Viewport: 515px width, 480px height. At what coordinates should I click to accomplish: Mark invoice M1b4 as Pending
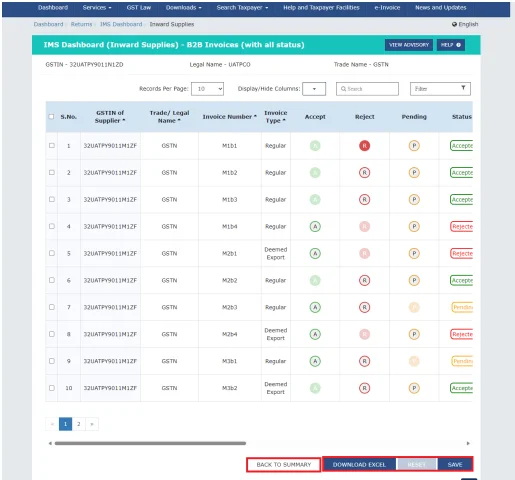coord(414,227)
